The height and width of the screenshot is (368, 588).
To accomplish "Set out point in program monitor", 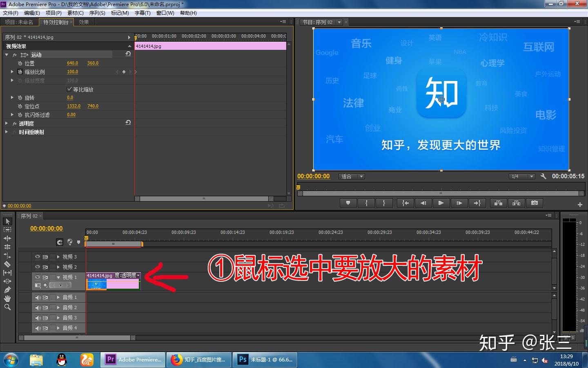I will [x=384, y=203].
